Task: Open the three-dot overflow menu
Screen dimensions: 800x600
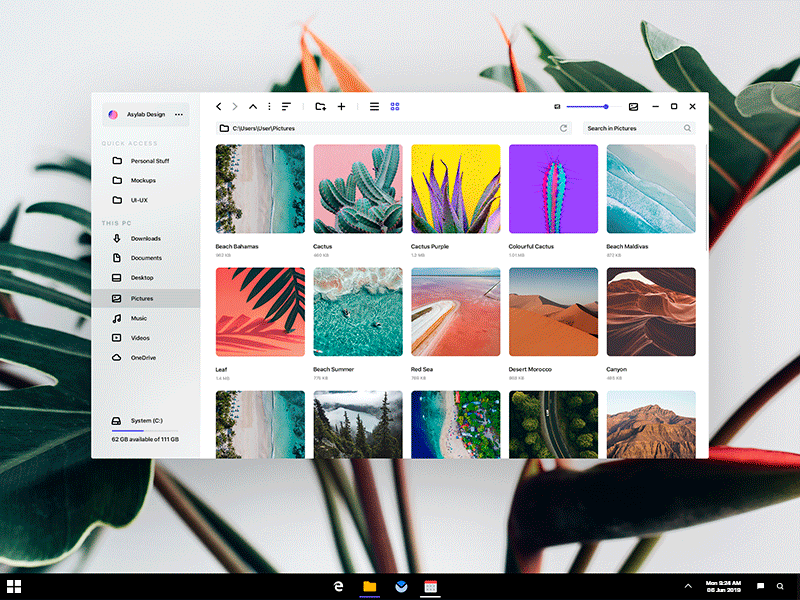Action: pyautogui.click(x=268, y=106)
